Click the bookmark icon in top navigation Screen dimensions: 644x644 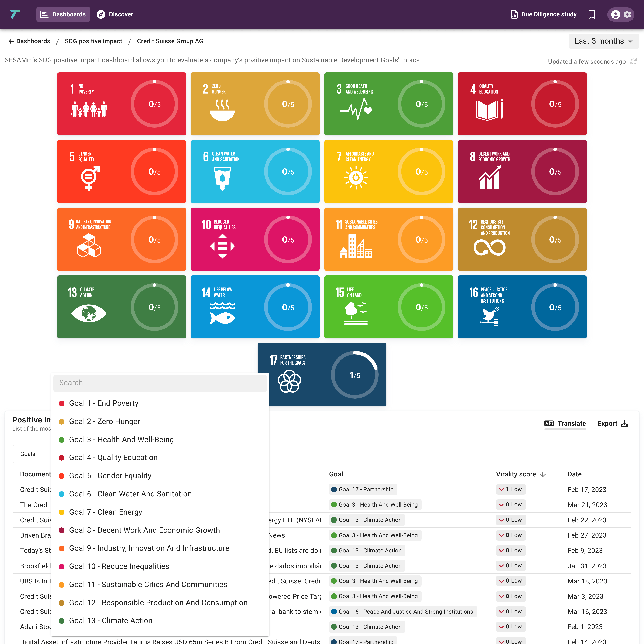(x=592, y=14)
